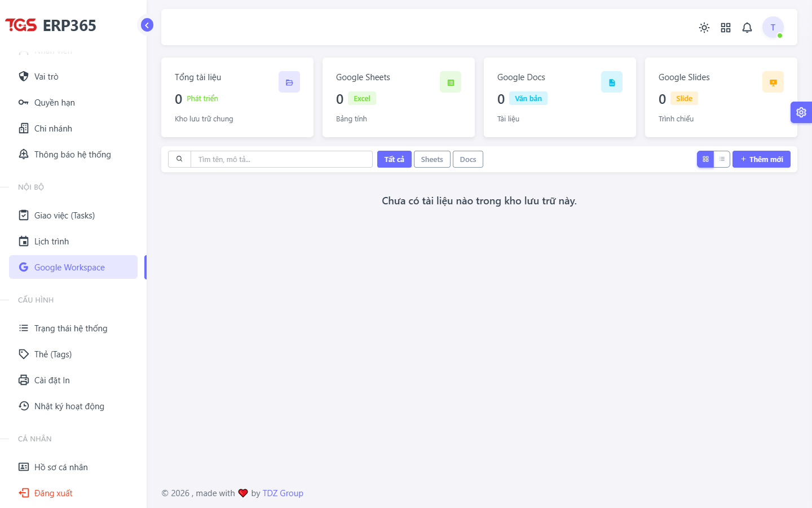This screenshot has width=812, height=508.
Task: Open the TDZ Group footer link
Action: [x=283, y=493]
